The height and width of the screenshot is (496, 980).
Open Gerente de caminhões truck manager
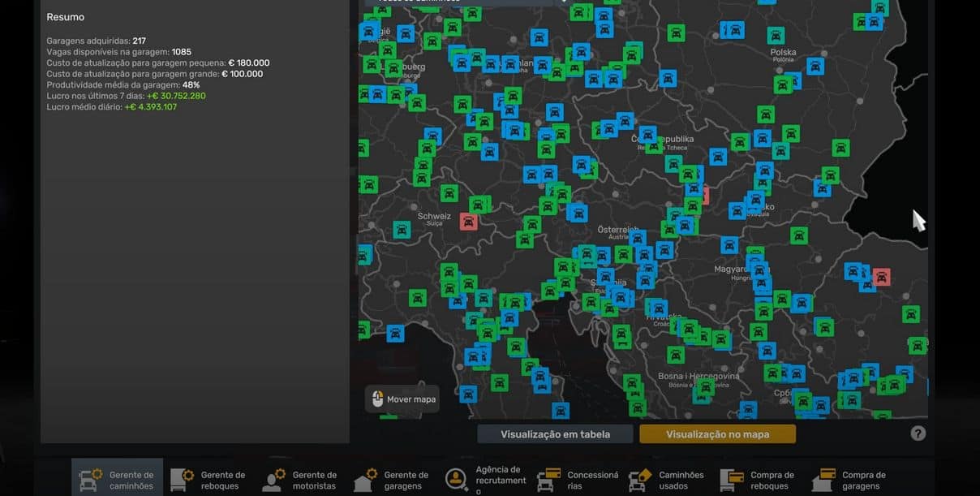(117, 480)
